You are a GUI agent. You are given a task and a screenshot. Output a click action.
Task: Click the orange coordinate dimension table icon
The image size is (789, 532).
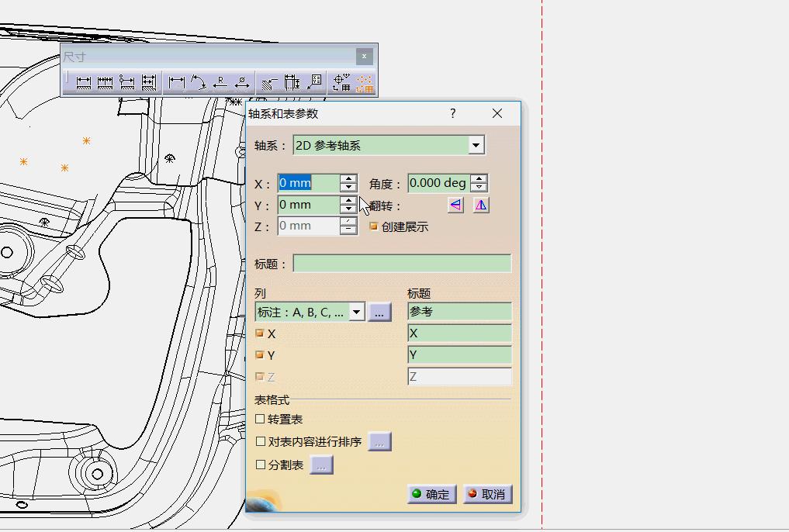365,83
